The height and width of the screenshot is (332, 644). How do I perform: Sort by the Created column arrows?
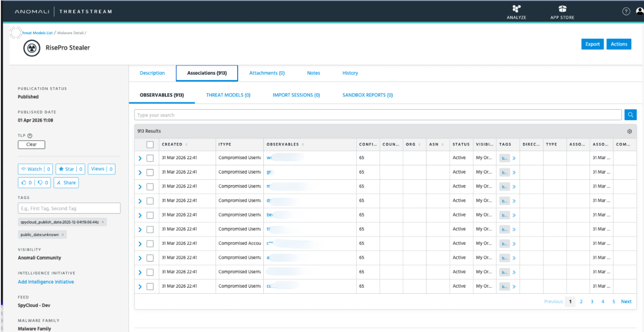pos(187,145)
